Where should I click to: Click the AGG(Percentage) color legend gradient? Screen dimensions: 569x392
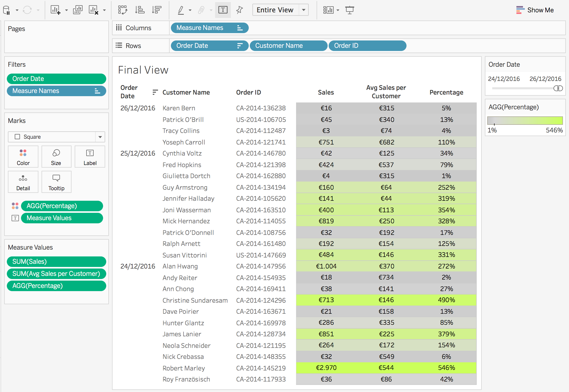(x=525, y=121)
